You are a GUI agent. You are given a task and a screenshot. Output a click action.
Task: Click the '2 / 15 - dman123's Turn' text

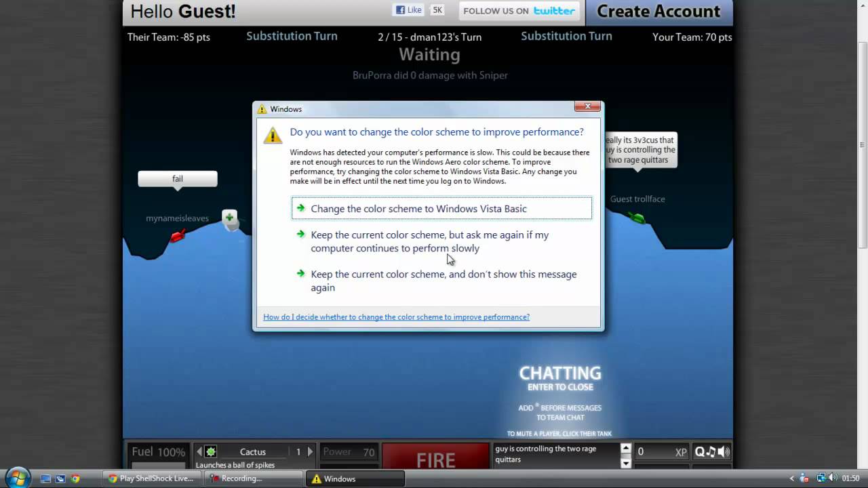point(430,37)
